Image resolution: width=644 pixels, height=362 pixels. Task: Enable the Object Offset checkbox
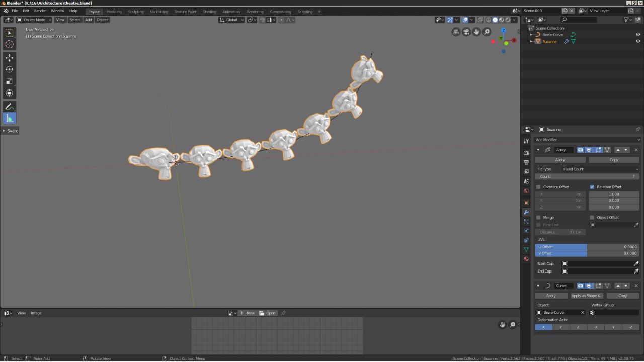pos(592,218)
